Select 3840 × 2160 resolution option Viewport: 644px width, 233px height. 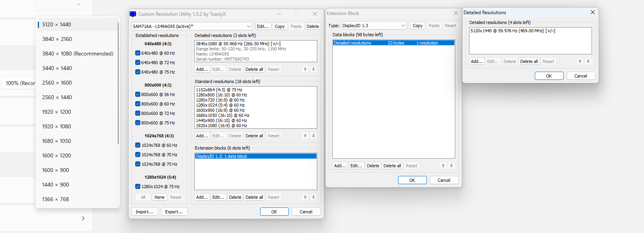point(57,39)
